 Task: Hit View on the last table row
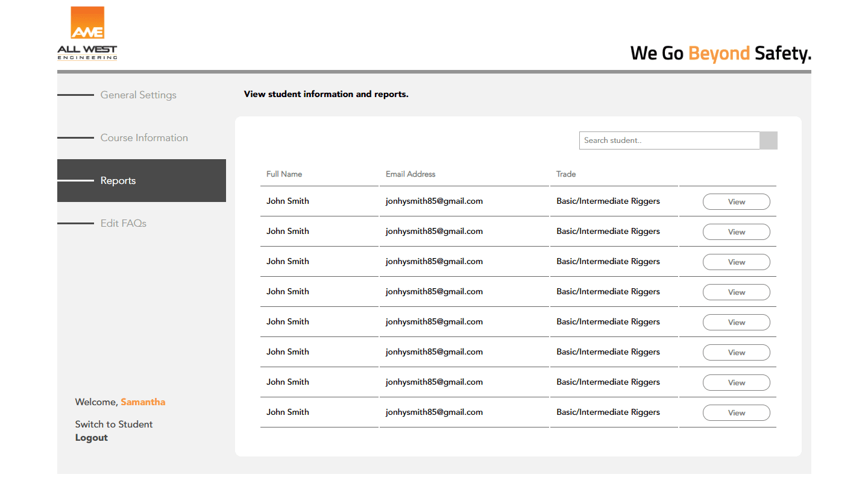click(736, 413)
